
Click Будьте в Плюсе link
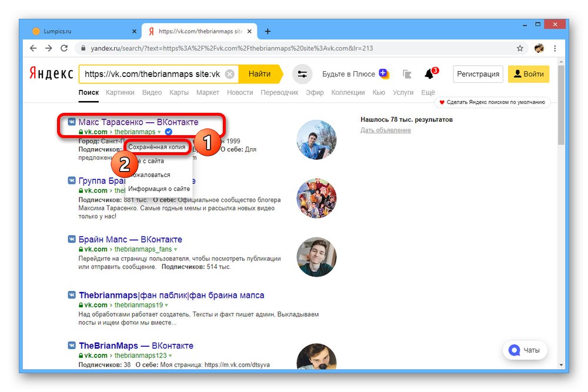pos(348,74)
